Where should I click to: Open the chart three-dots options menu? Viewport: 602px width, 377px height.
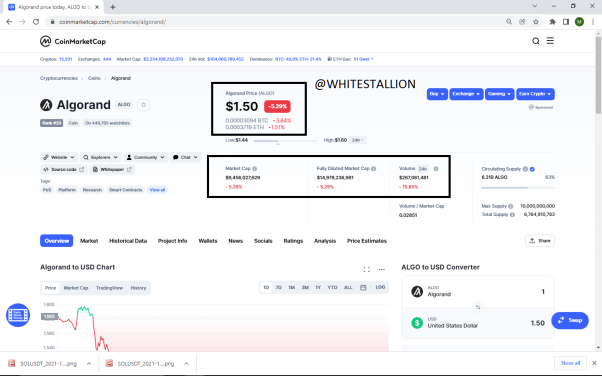pos(382,270)
